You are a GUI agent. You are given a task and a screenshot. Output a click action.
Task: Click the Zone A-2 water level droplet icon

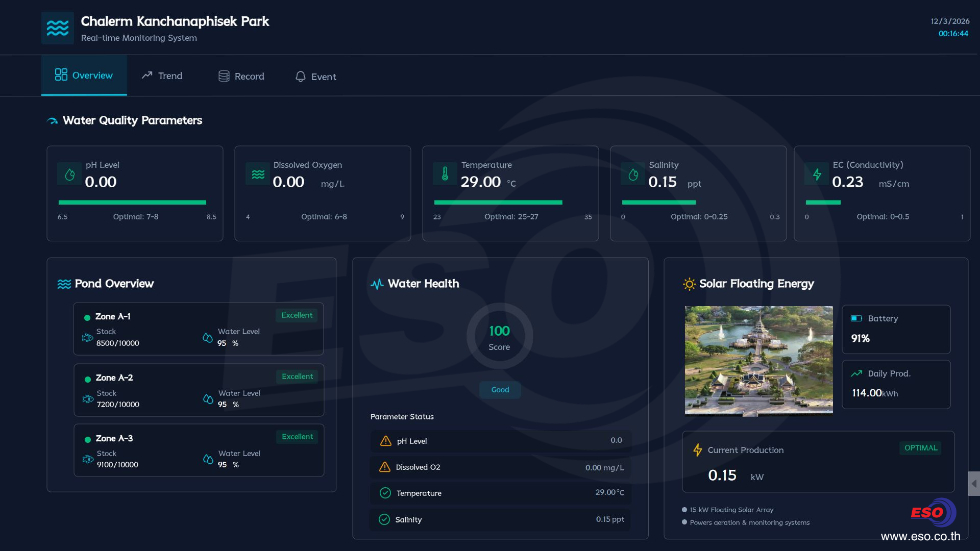208,399
